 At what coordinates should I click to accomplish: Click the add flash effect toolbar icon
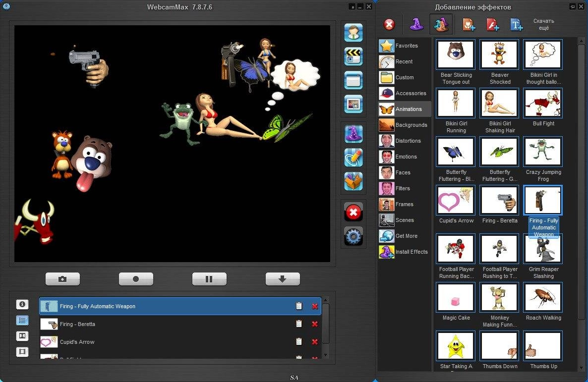click(x=492, y=25)
